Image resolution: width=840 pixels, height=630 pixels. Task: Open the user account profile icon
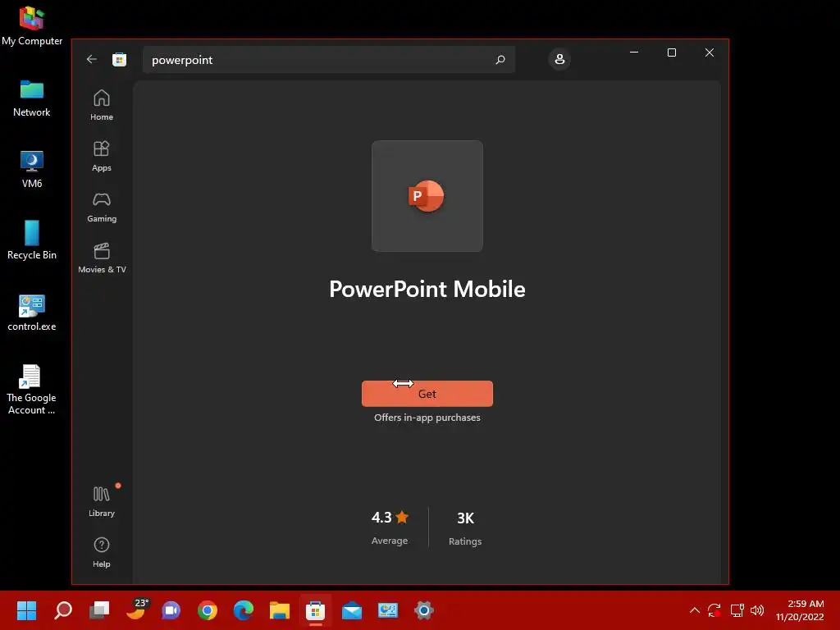click(x=559, y=59)
